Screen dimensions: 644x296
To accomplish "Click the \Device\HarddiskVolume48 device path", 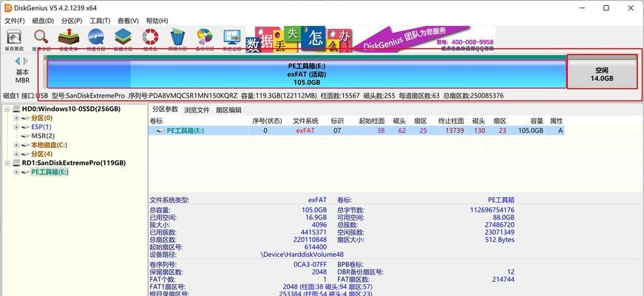I will tap(302, 255).
